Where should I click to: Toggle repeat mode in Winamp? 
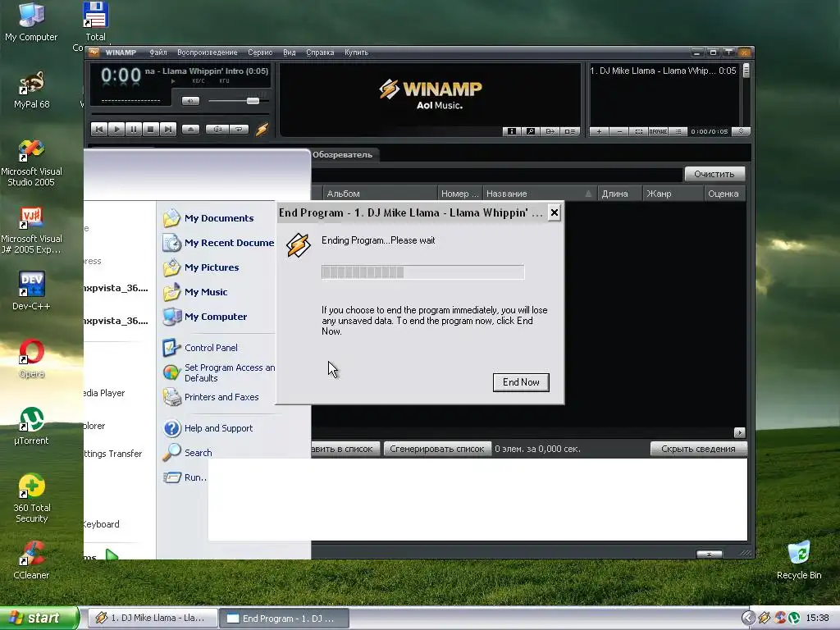click(239, 129)
